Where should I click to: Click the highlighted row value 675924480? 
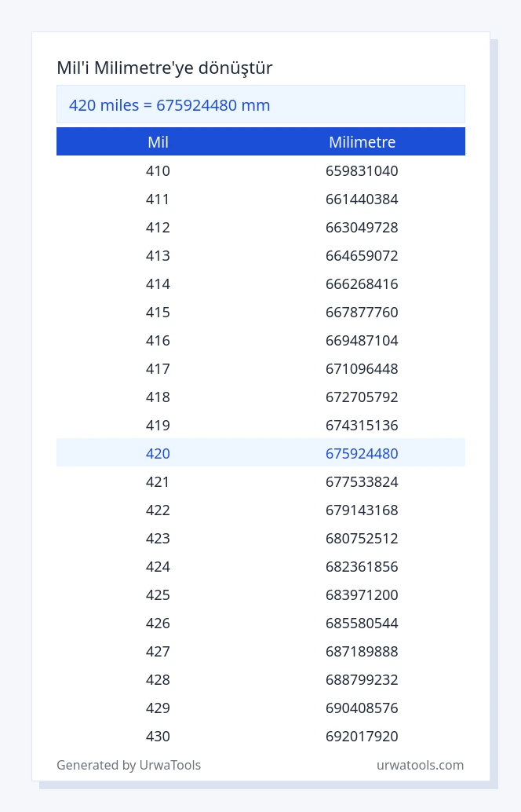click(x=362, y=454)
